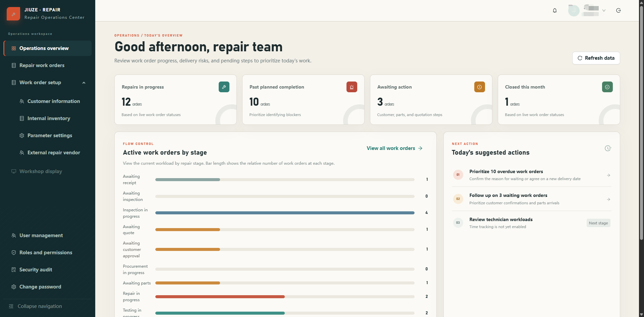644x317 pixels.
Task: Click the Procurement in progress stage label
Action: click(135, 269)
